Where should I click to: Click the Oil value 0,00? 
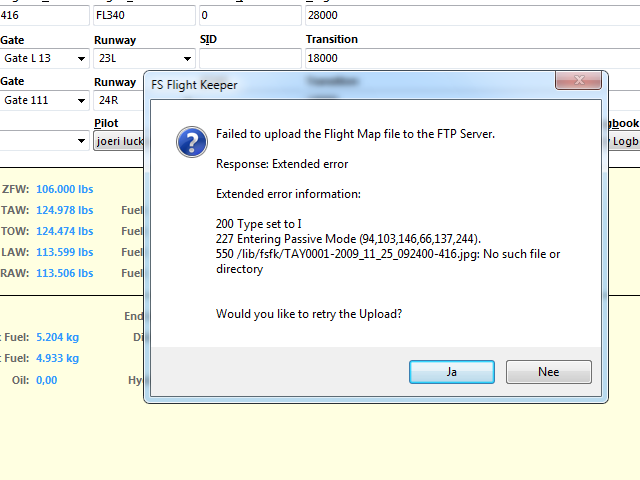(x=47, y=380)
